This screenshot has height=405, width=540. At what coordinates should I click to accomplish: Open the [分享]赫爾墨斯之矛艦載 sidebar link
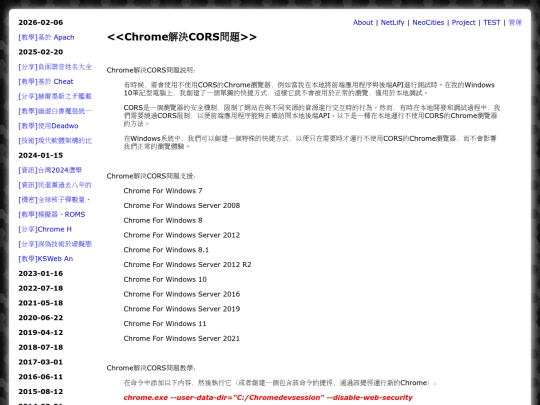tap(55, 96)
